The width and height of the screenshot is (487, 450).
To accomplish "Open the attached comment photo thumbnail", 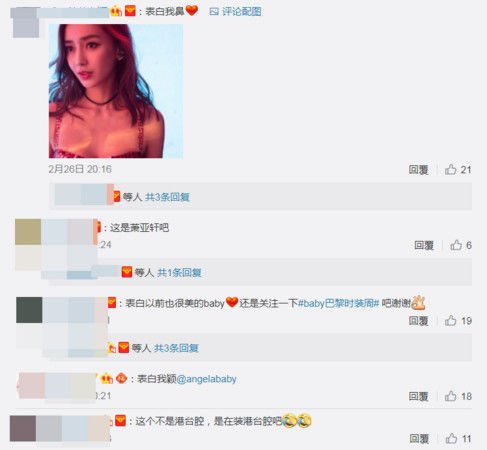I will 116,91.
